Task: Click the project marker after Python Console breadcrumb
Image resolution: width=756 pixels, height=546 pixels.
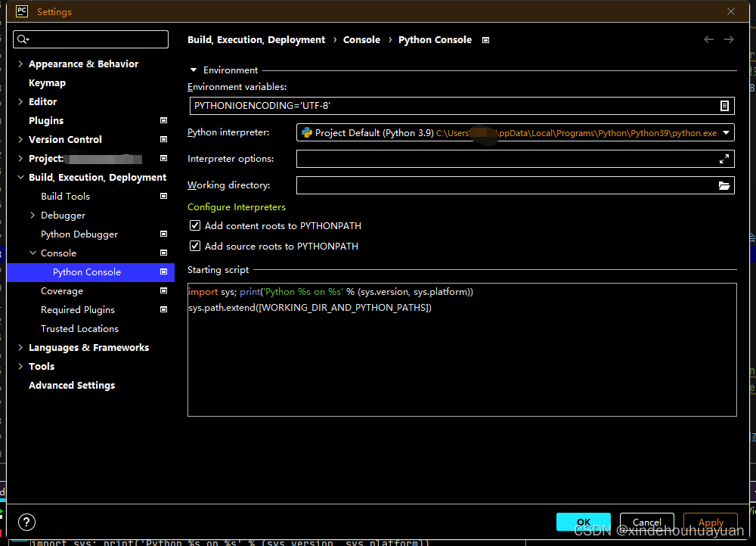Action: pos(485,40)
